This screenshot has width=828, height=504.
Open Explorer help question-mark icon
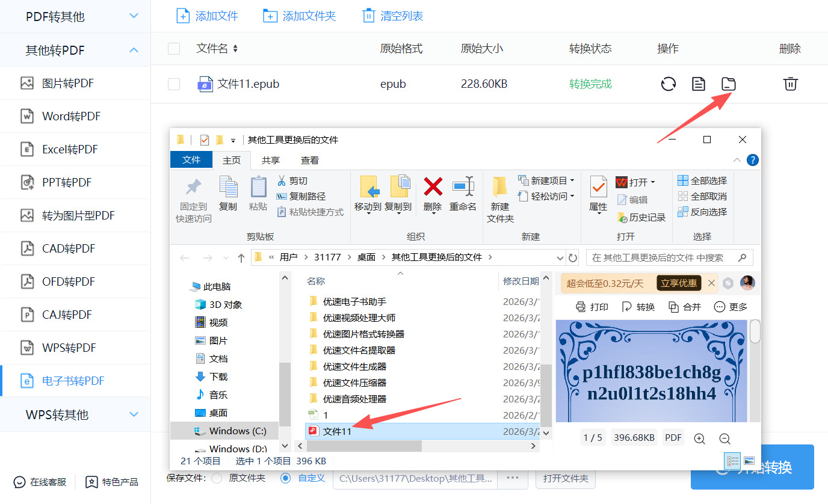click(x=752, y=160)
